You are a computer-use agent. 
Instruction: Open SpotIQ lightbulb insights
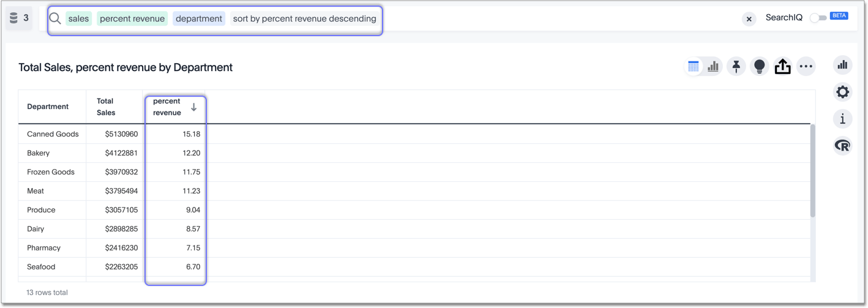[759, 67]
